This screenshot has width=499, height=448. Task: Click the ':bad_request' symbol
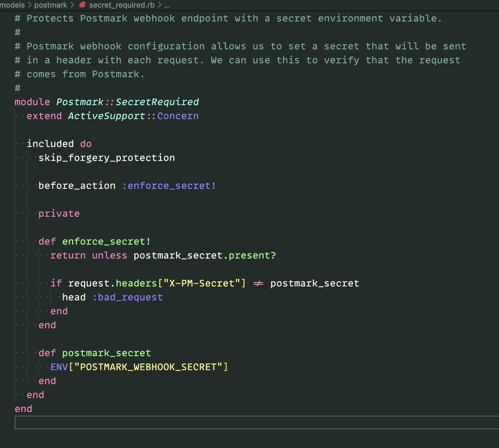[128, 297]
